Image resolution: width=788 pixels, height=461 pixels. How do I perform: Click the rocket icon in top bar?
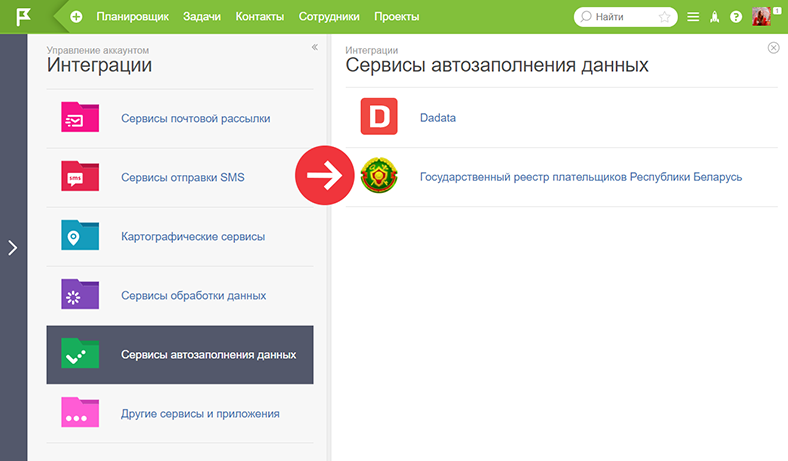[x=715, y=17]
